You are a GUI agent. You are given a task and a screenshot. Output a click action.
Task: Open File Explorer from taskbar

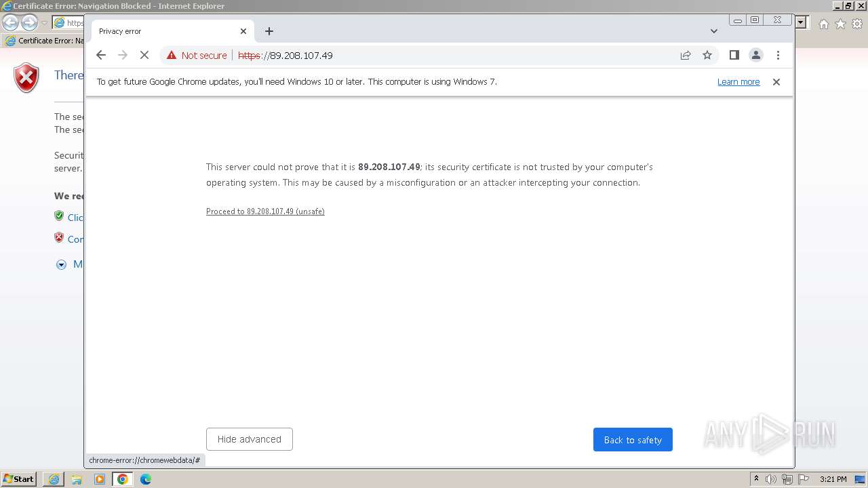click(77, 479)
